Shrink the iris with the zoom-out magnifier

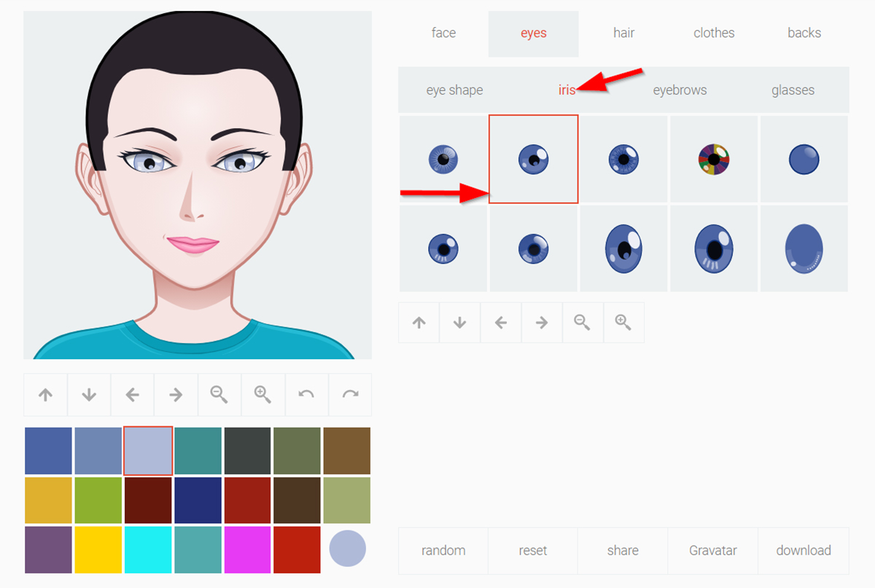[x=583, y=321]
